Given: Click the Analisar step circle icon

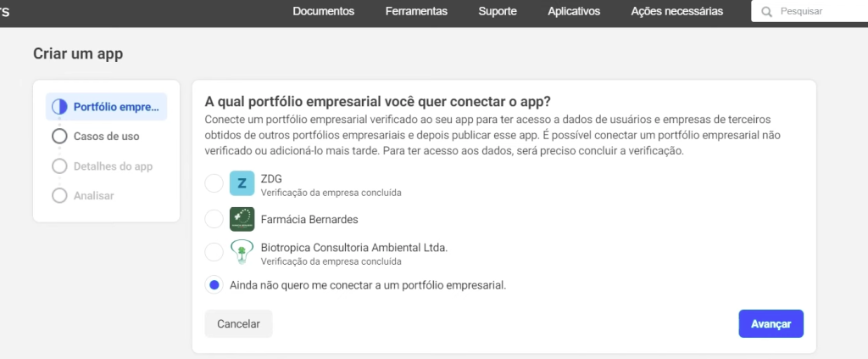Looking at the screenshot, I should (59, 195).
